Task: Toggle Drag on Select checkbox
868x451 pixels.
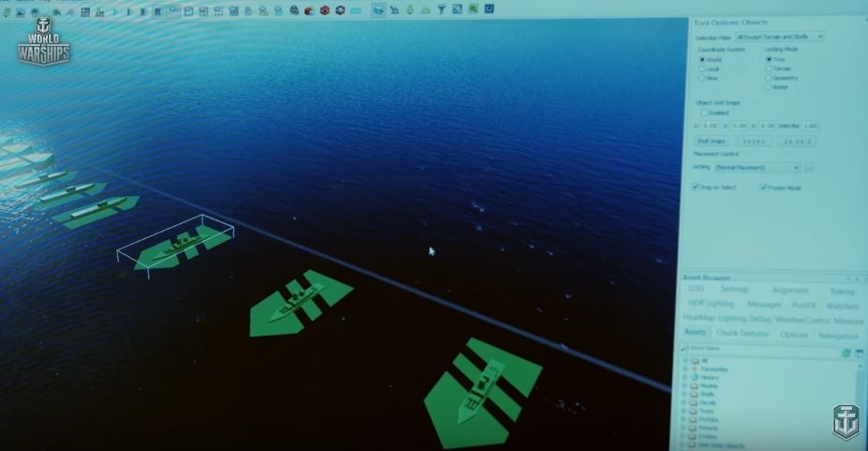Action: point(696,188)
